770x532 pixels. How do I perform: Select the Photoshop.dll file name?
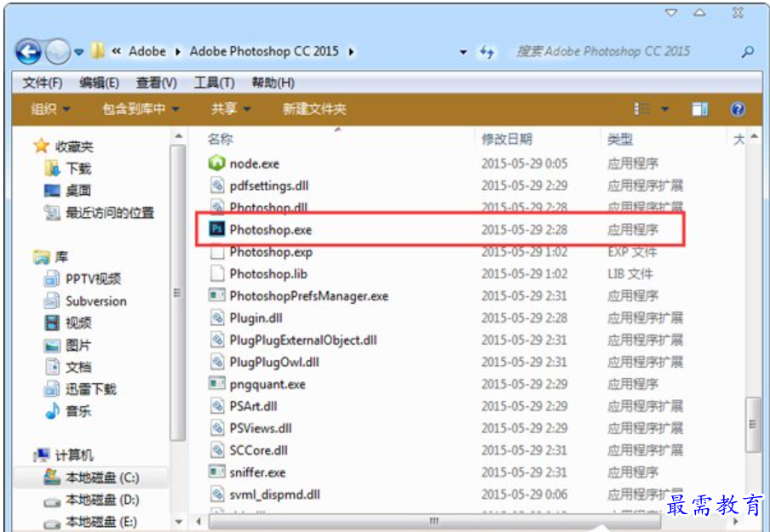268,208
